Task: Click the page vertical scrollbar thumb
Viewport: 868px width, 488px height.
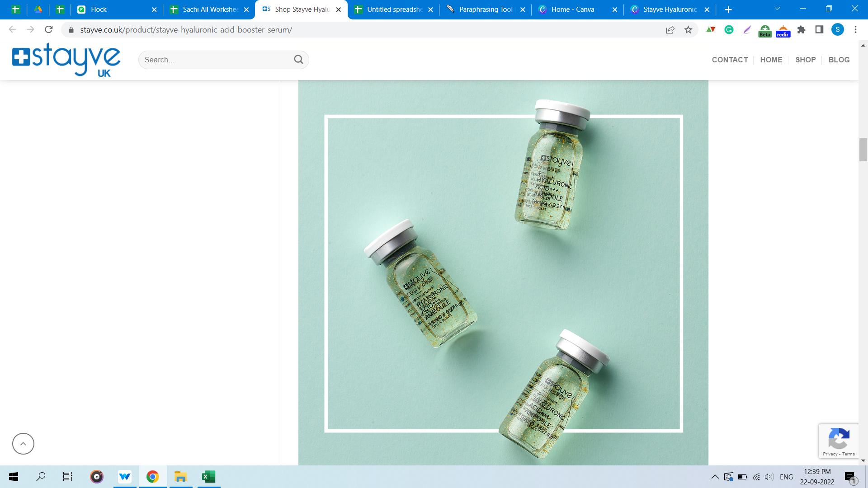Action: coord(863,150)
